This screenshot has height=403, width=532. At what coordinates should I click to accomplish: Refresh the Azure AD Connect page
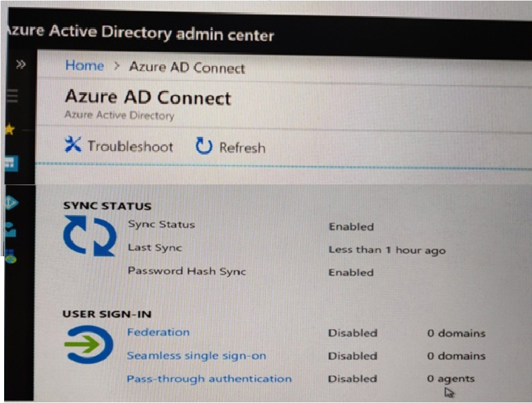pyautogui.click(x=231, y=147)
